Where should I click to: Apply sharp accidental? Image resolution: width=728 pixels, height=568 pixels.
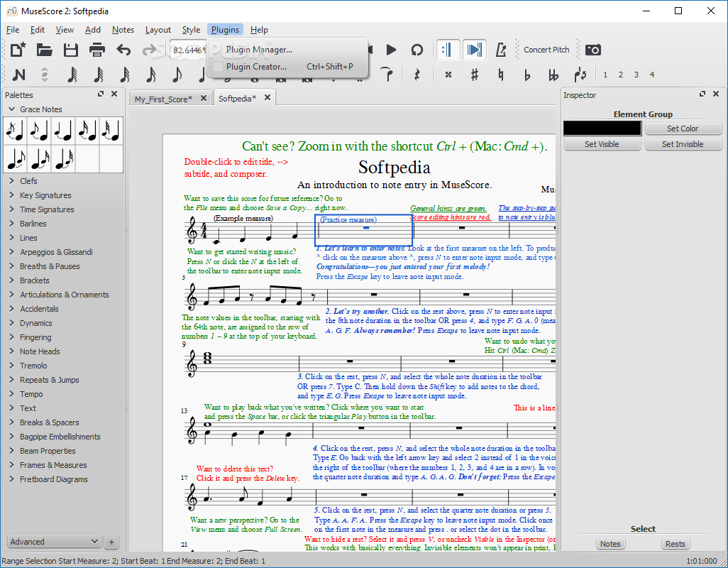click(475, 75)
